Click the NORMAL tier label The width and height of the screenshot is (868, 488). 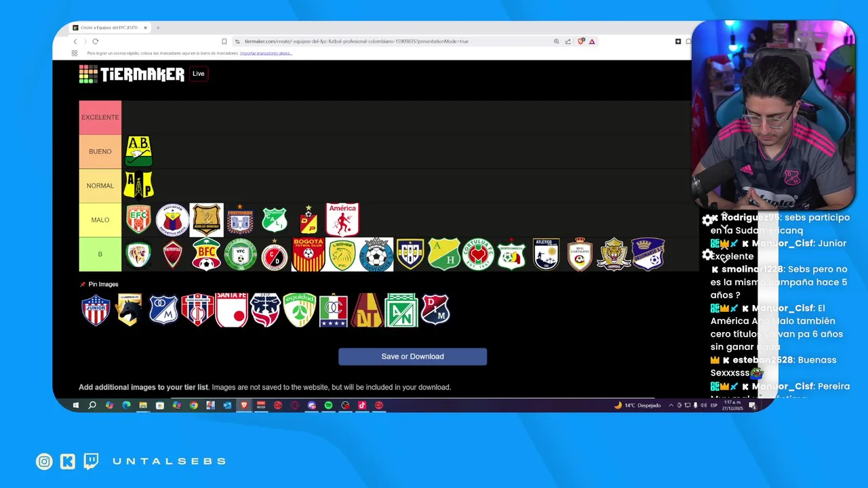[x=100, y=185]
